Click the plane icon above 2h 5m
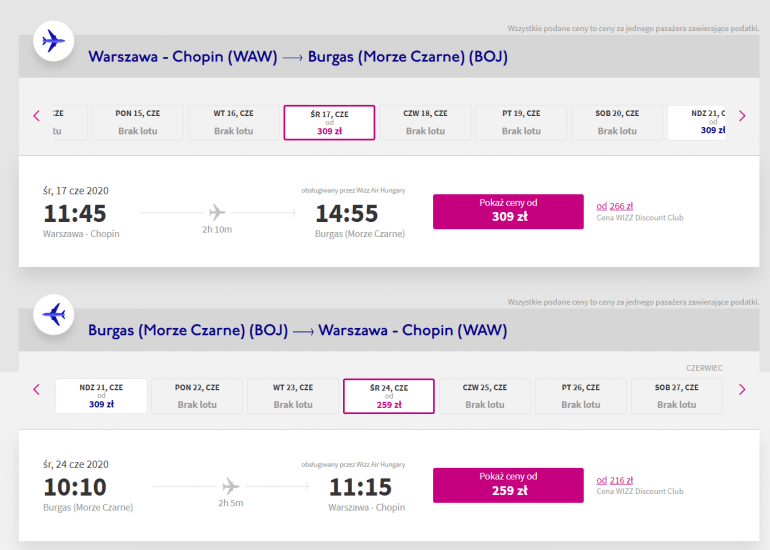The width and height of the screenshot is (770, 550). [x=231, y=486]
